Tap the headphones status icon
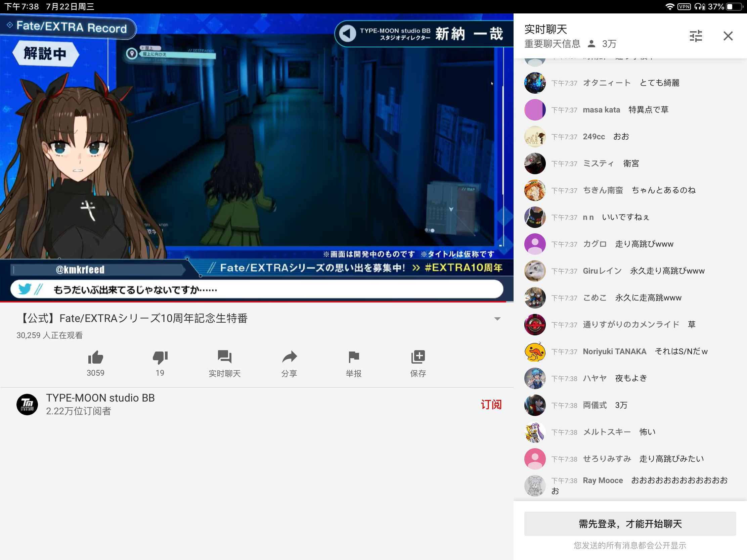The width and height of the screenshot is (747, 560). 700,6
